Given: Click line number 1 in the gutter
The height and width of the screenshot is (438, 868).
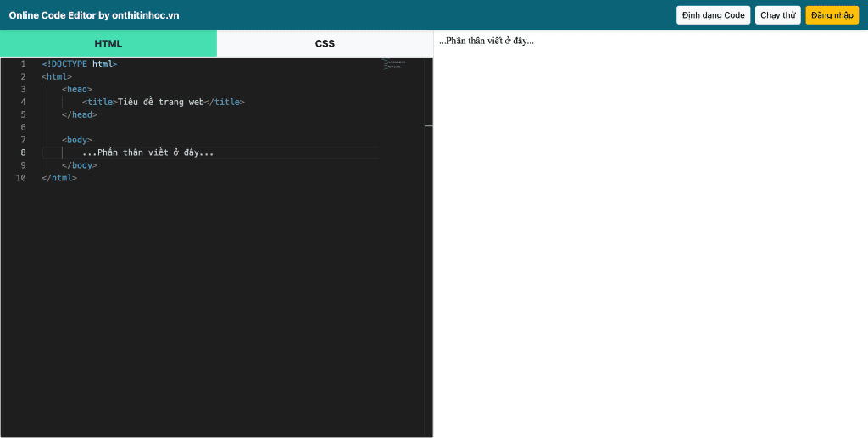Looking at the screenshot, I should 23,64.
